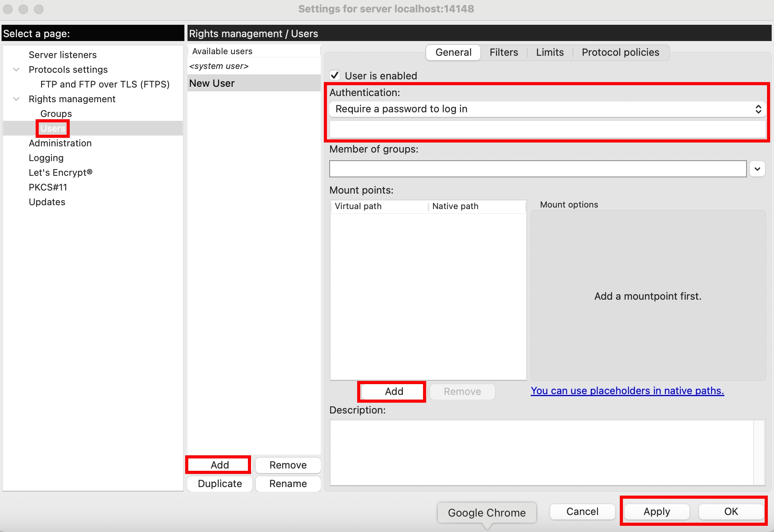Image resolution: width=774 pixels, height=532 pixels.
Task: Collapse the Protocols settings tree node
Action: click(x=16, y=70)
